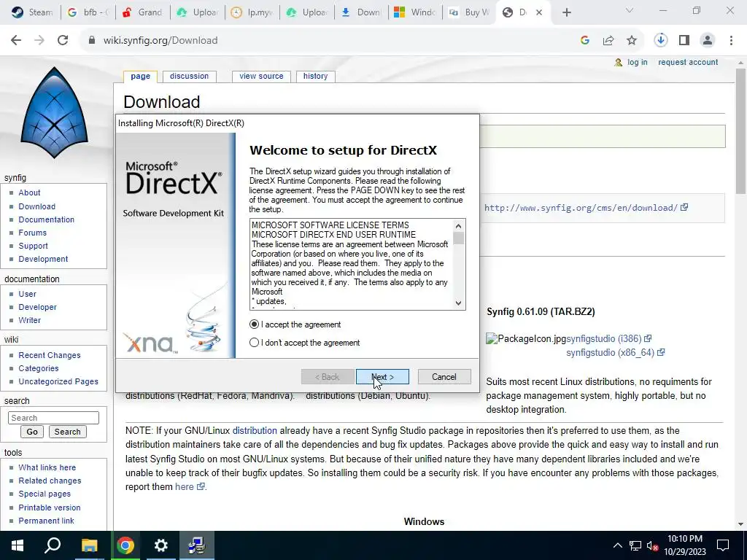747x560 pixels.
Task: Open the Windows Start menu
Action: click(x=18, y=545)
